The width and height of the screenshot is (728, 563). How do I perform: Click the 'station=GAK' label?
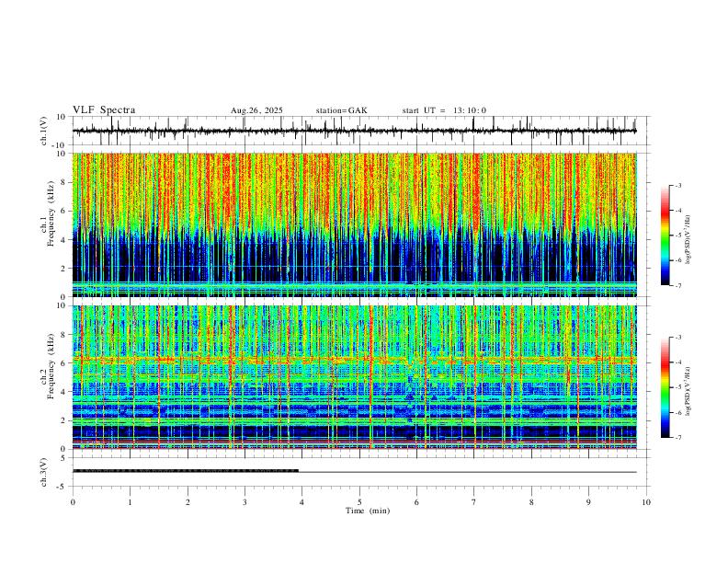[342, 110]
